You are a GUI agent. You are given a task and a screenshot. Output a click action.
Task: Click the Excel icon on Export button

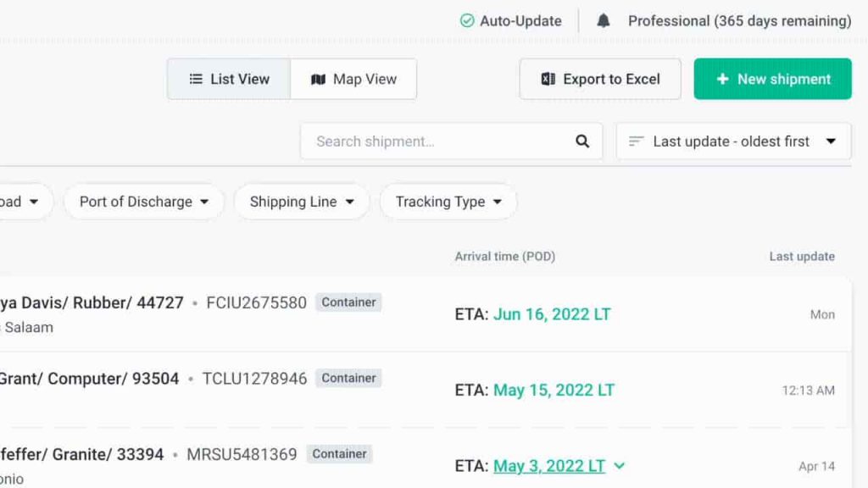pyautogui.click(x=549, y=79)
